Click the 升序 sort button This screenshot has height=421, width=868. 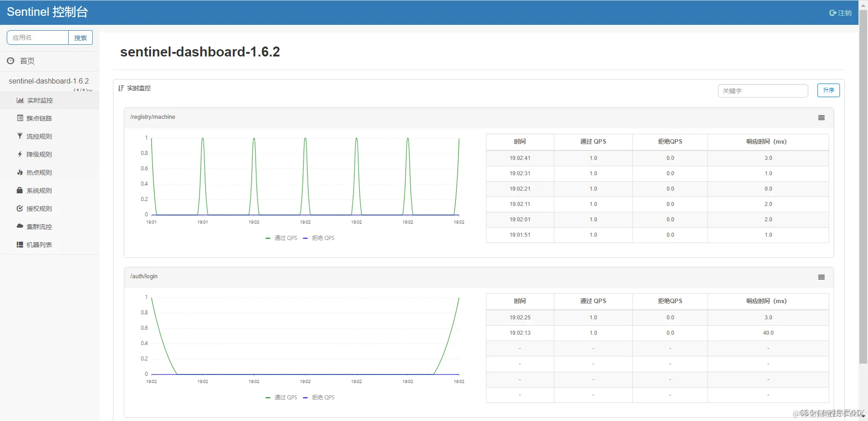(828, 90)
